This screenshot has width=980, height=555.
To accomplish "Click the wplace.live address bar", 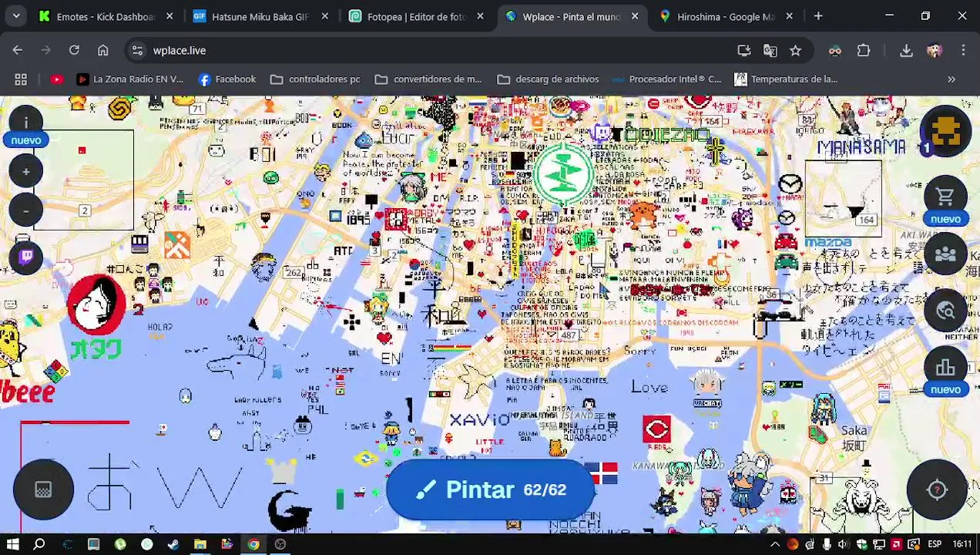I will click(x=431, y=50).
